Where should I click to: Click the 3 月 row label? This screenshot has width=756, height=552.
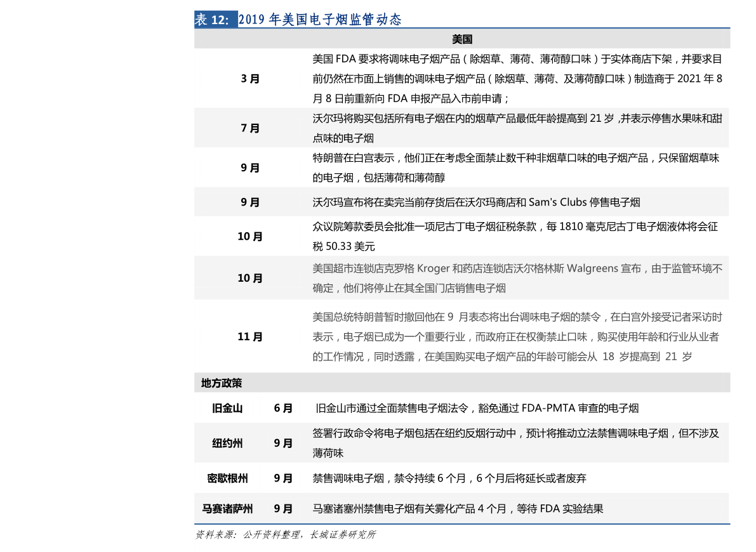coord(250,79)
